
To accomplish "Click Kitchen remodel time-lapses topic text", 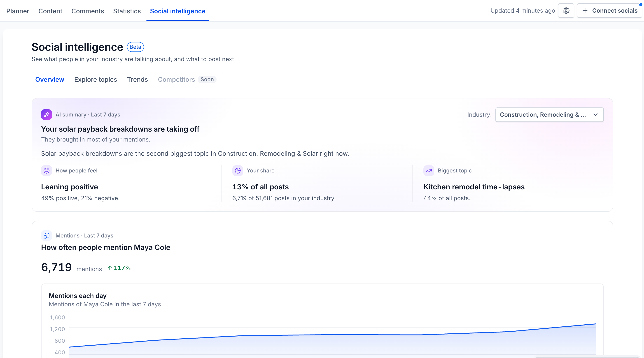I will [474, 187].
